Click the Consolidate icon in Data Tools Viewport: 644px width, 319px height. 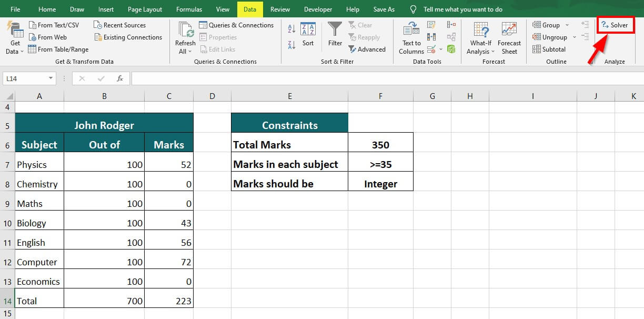pos(451,25)
